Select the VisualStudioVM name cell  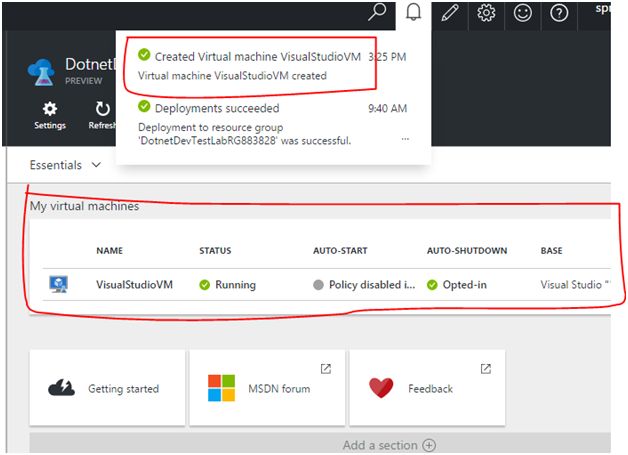point(134,284)
